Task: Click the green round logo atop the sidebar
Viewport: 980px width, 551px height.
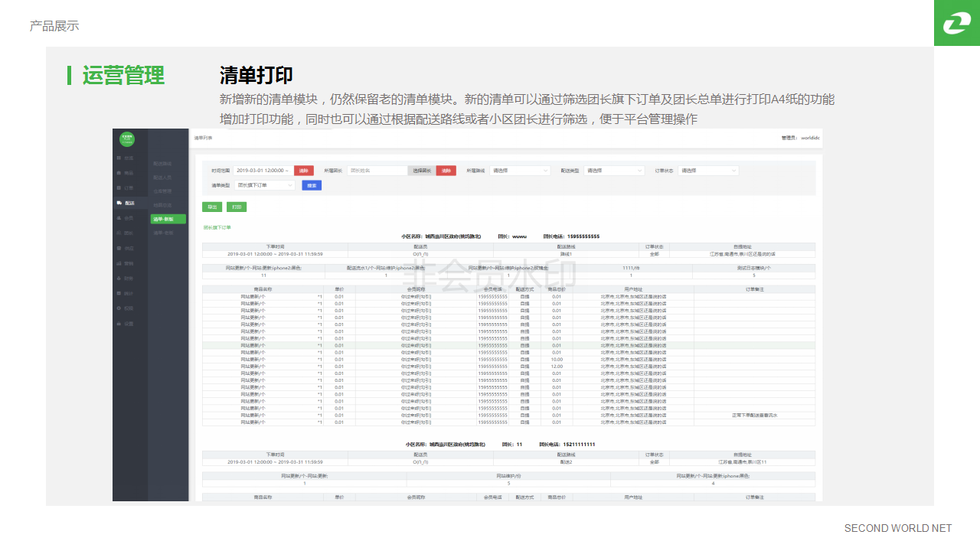Action: point(127,139)
